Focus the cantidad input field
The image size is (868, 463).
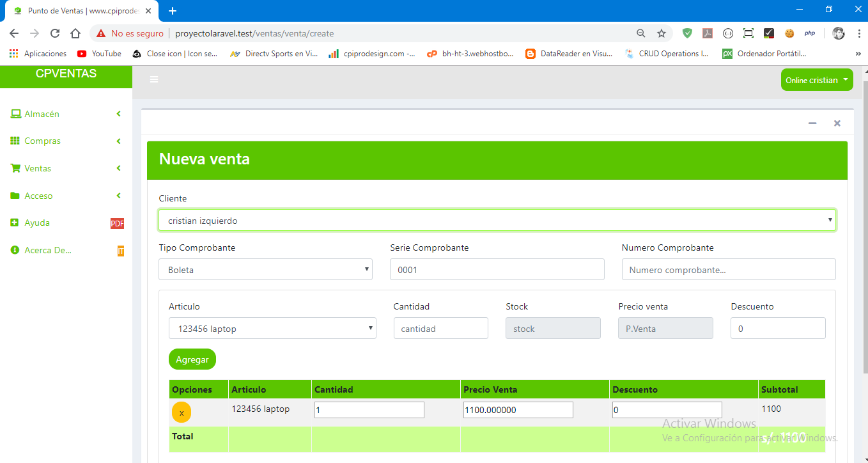(x=440, y=329)
